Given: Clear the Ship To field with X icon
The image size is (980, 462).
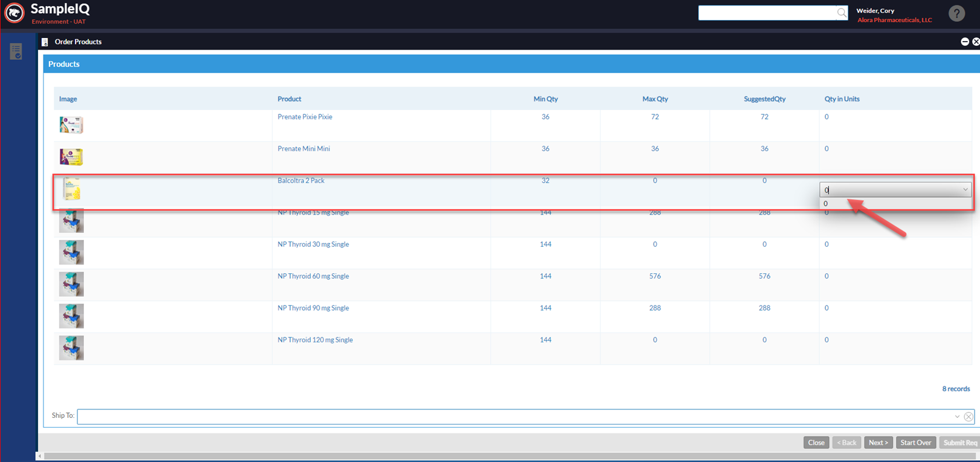Looking at the screenshot, I should (x=969, y=417).
